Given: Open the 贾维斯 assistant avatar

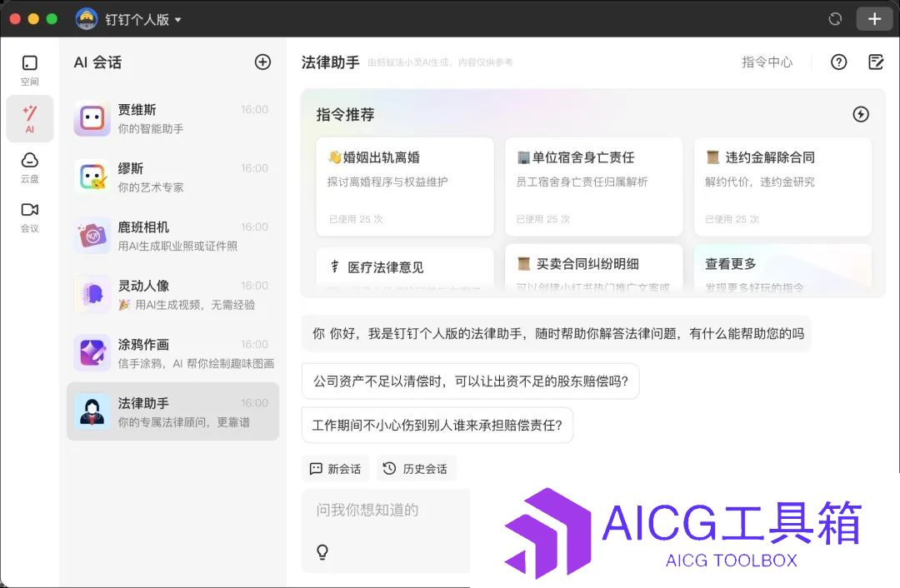Looking at the screenshot, I should (92, 119).
